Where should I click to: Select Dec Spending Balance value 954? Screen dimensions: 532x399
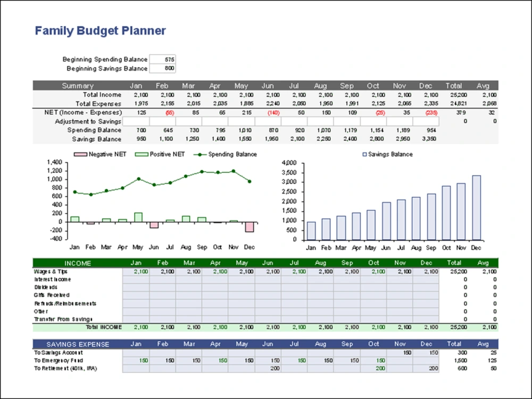(431, 130)
